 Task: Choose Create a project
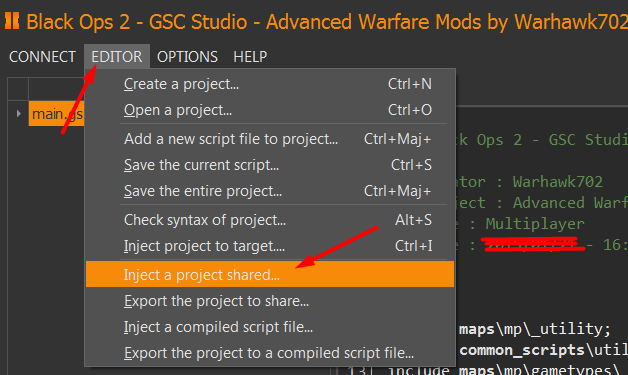coord(270,84)
